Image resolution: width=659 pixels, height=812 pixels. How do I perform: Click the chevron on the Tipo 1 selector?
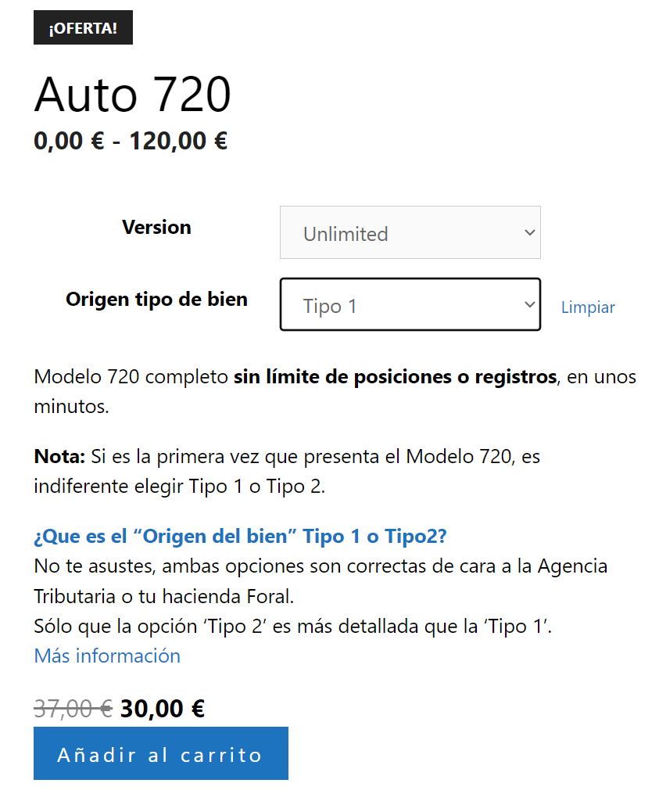pos(530,304)
